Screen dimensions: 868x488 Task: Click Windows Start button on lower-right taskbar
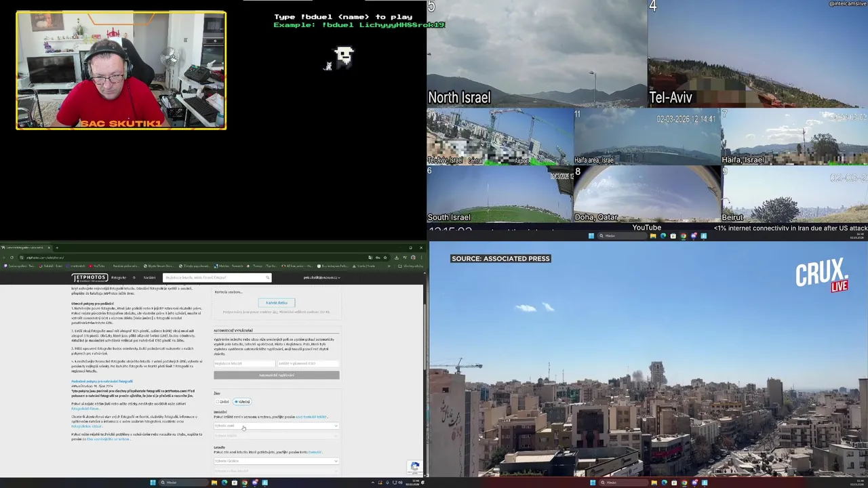[593, 483]
